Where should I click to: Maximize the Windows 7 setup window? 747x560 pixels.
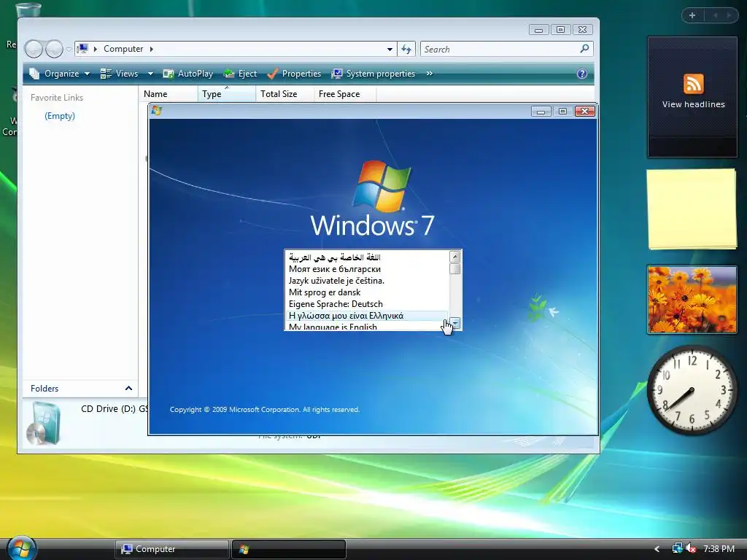click(x=562, y=112)
